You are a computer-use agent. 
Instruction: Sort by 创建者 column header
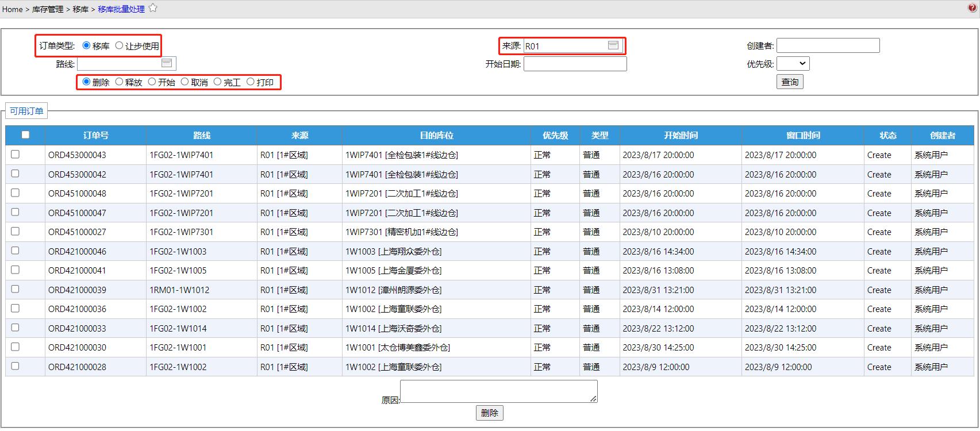tap(943, 136)
